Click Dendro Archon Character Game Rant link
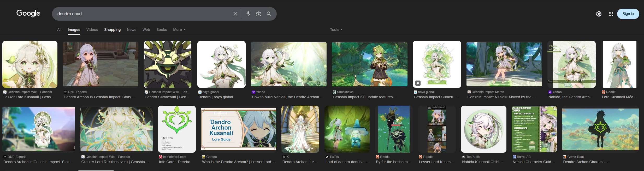 [x=587, y=162]
